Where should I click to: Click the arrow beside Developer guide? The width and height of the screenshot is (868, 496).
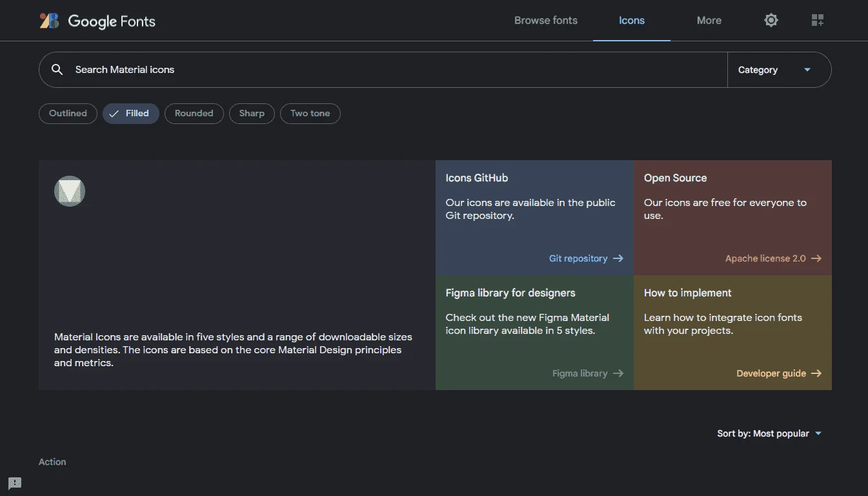(x=816, y=373)
